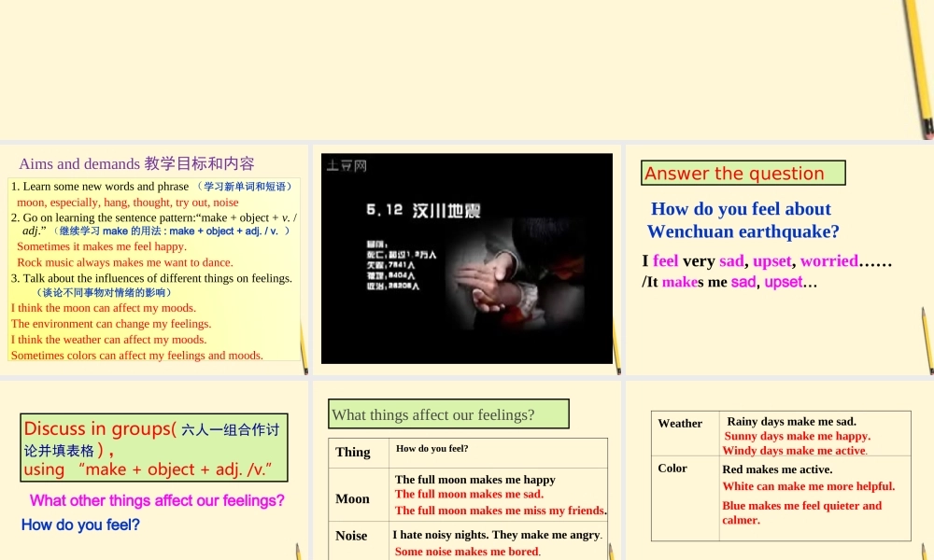Screen dimensions: 934x560
Task: Click 'Rock music always makes me want to dance.'
Action: tap(124, 262)
